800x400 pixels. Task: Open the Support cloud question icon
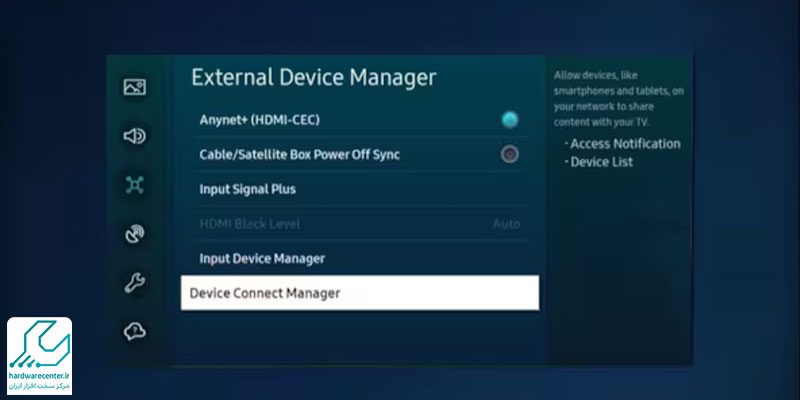[135, 331]
